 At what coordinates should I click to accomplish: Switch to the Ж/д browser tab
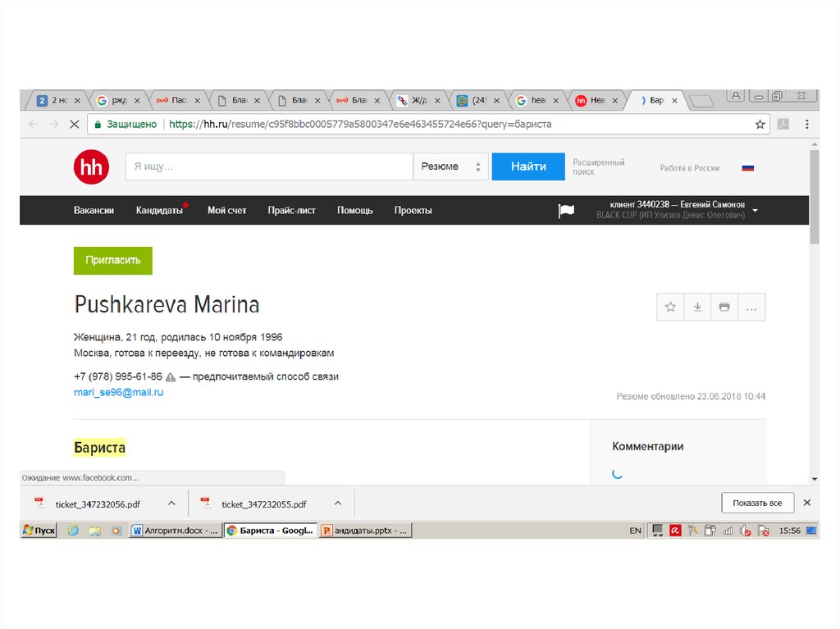(418, 100)
